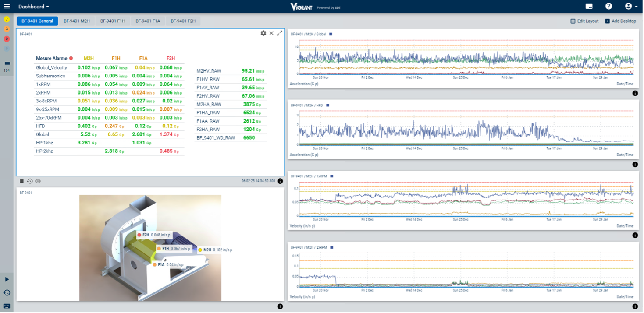
Task: Click the history clock icon below table
Action: [30, 181]
